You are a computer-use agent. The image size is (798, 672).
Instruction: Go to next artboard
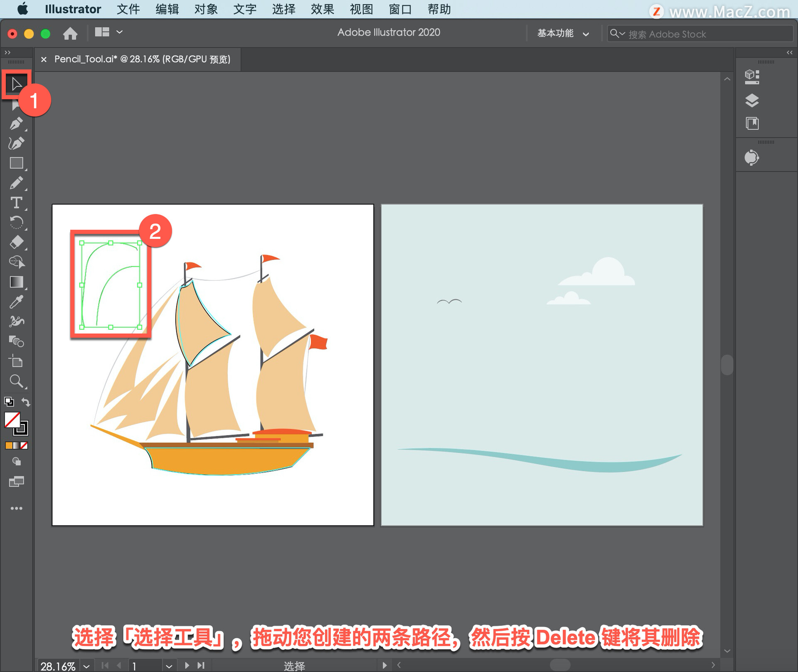pyautogui.click(x=187, y=665)
